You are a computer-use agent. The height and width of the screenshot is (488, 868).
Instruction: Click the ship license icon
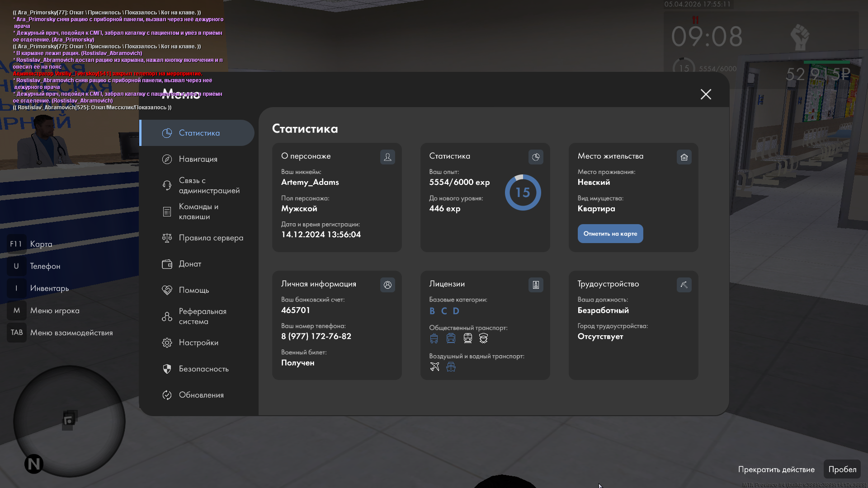point(451,367)
